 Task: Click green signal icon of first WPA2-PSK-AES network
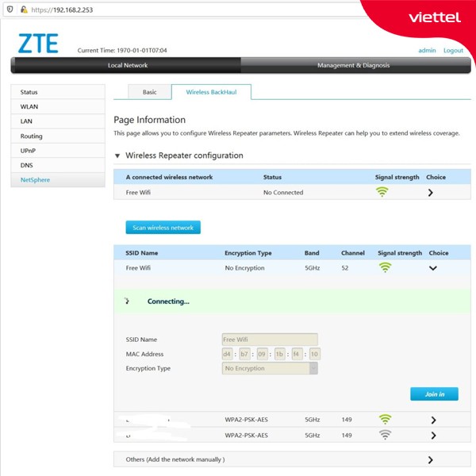click(385, 419)
